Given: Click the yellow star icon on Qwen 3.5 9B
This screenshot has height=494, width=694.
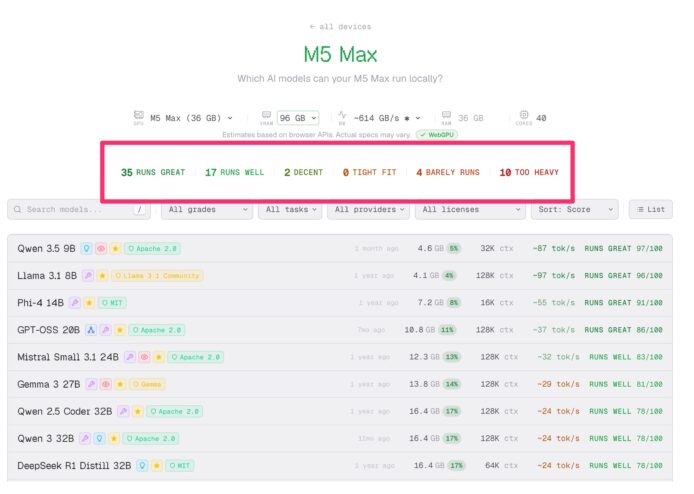Looking at the screenshot, I should tap(116, 249).
